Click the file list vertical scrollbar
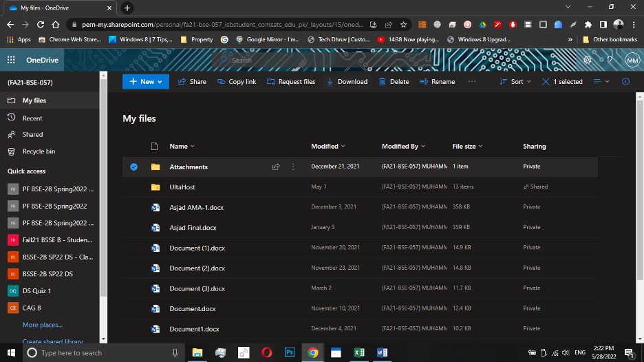Image resolution: width=644 pixels, height=362 pixels. tap(639, 191)
